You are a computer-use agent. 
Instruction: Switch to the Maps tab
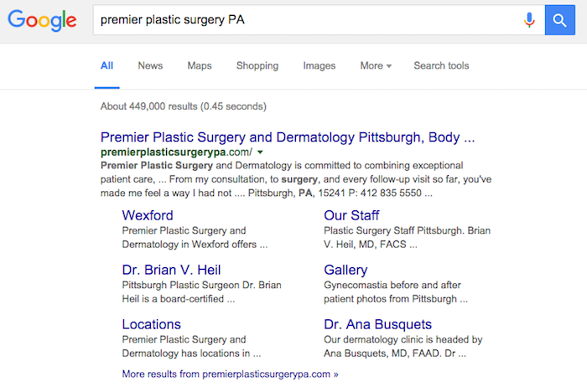[x=200, y=66]
